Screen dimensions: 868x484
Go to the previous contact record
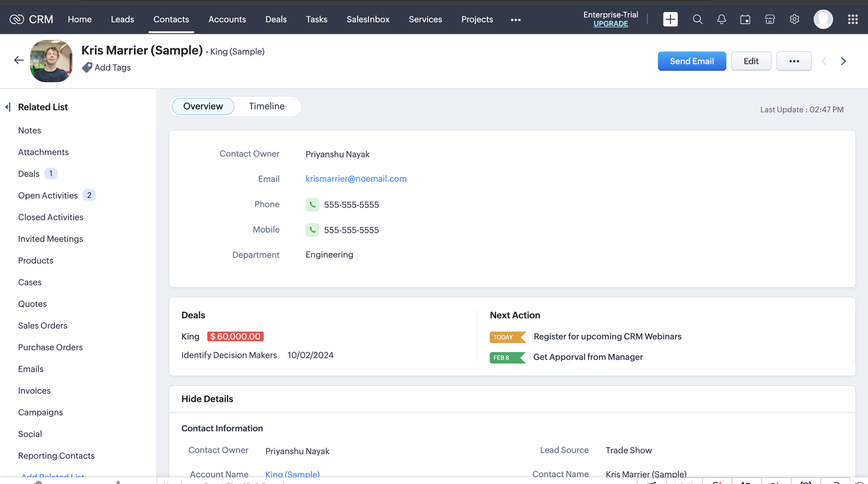tap(824, 61)
